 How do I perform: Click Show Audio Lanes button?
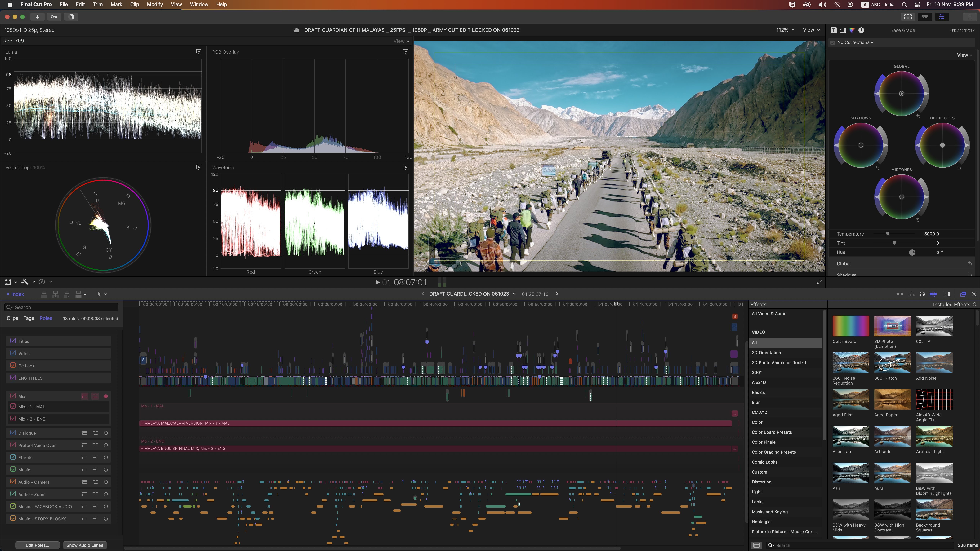[84, 545]
